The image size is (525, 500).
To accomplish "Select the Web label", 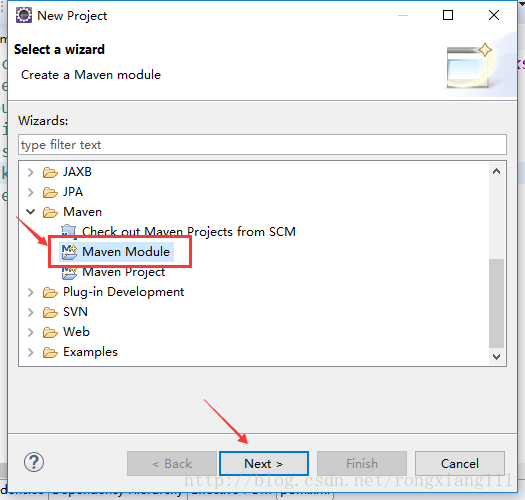I will coord(76,332).
